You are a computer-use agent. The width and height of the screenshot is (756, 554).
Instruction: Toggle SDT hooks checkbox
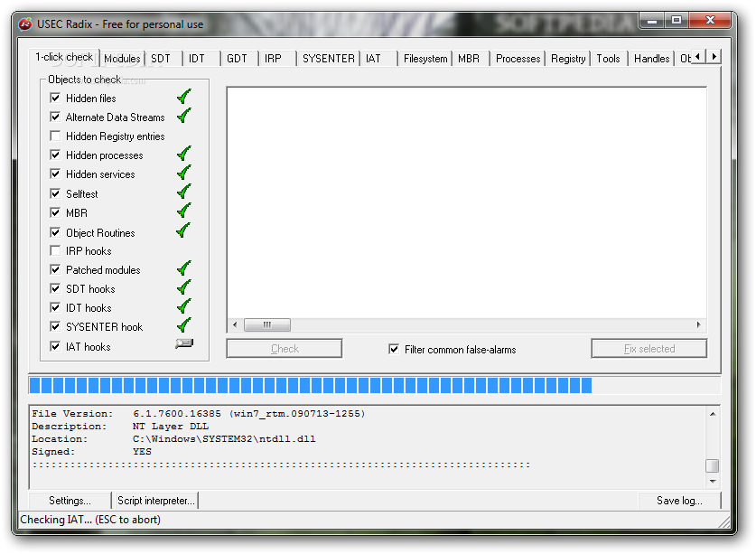point(55,288)
